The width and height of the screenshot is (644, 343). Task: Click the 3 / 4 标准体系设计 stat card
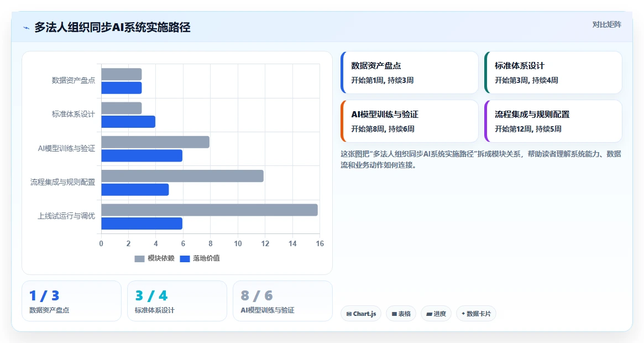coord(177,301)
